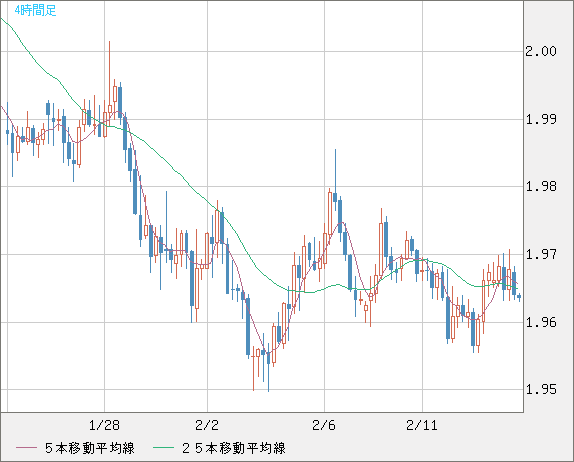Click the 2/11 date axis label
Viewport: 574px width, 462px height.
coord(422,425)
